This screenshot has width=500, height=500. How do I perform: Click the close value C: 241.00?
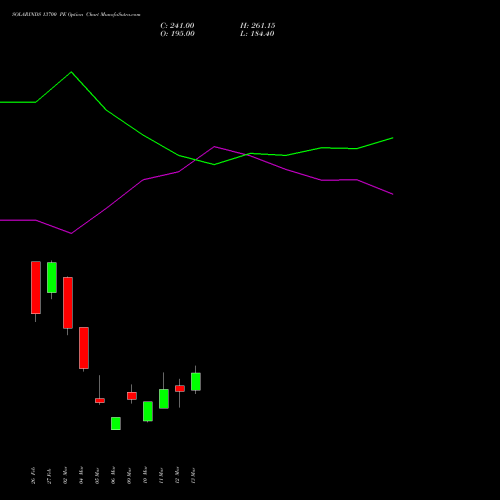point(177,26)
